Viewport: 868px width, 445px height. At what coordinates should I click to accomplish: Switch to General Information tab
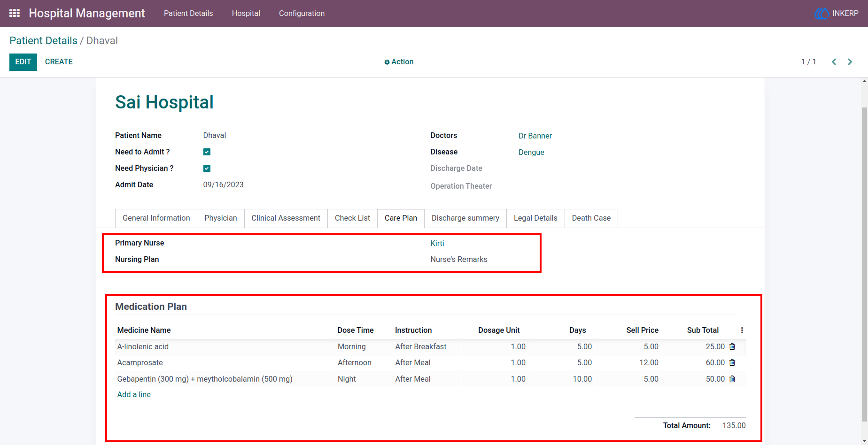pyautogui.click(x=156, y=218)
